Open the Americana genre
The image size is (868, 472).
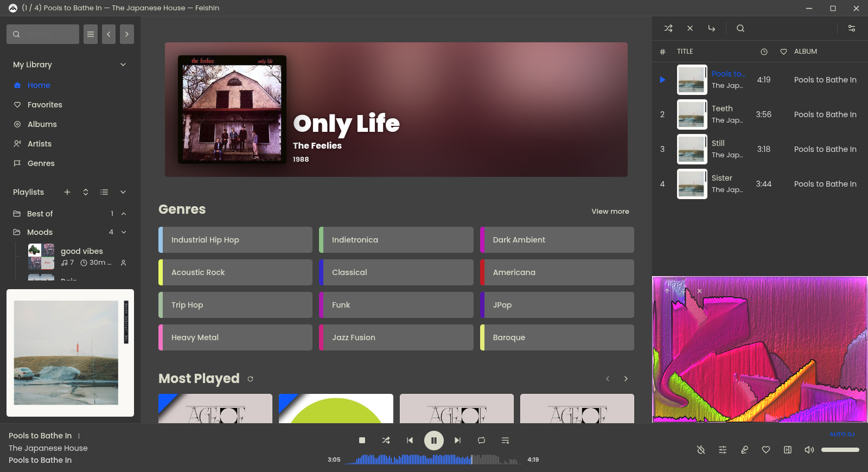click(557, 272)
